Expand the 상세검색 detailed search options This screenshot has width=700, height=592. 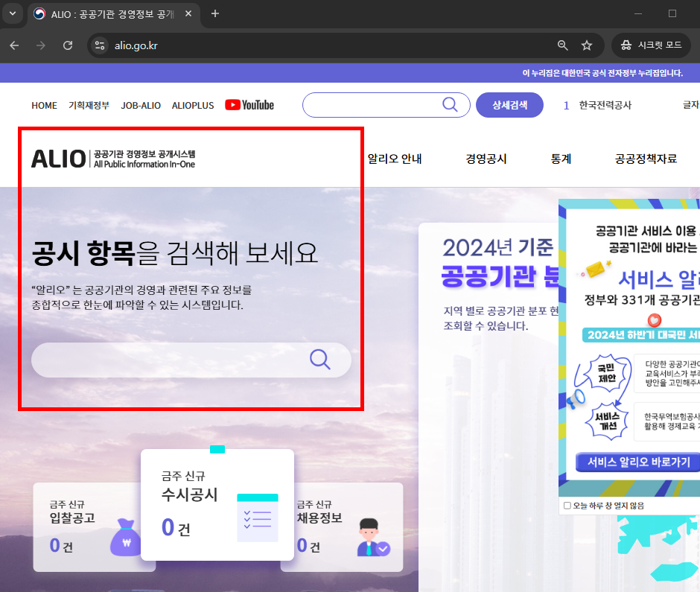coord(509,105)
